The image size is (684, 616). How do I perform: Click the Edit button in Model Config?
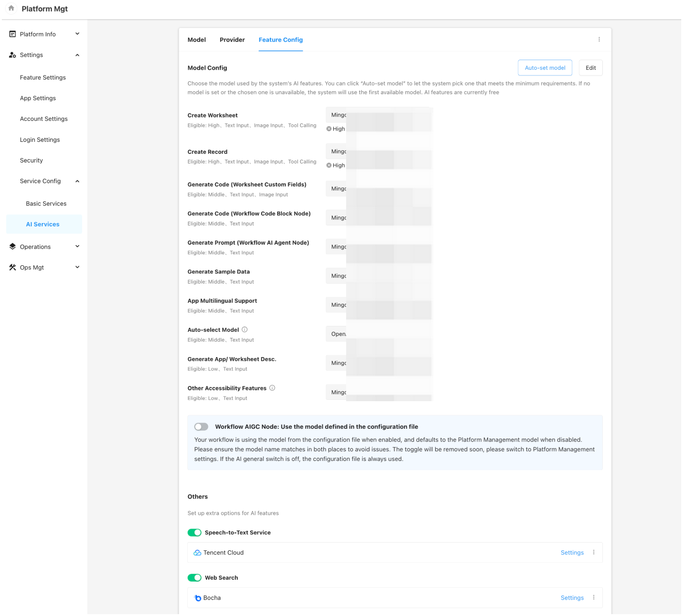tap(590, 68)
